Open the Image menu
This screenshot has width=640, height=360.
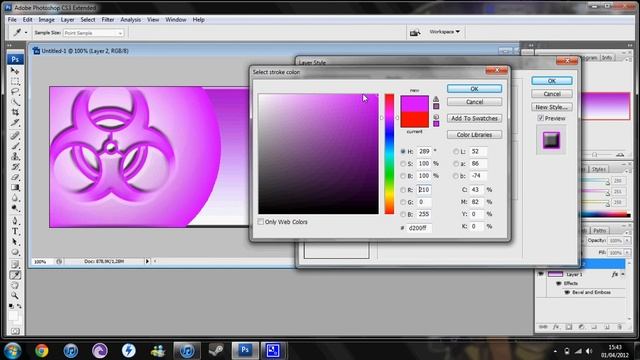tap(47, 20)
